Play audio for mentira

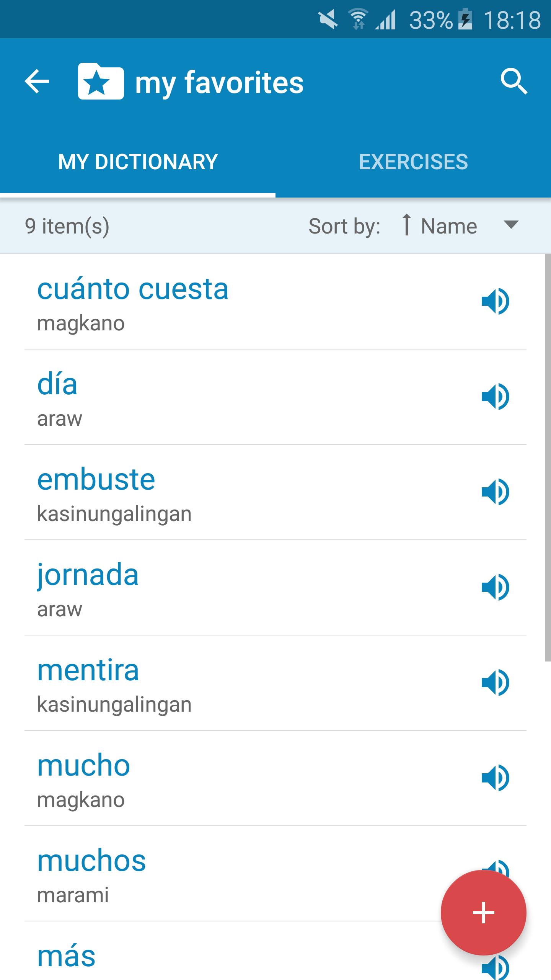pos(496,683)
